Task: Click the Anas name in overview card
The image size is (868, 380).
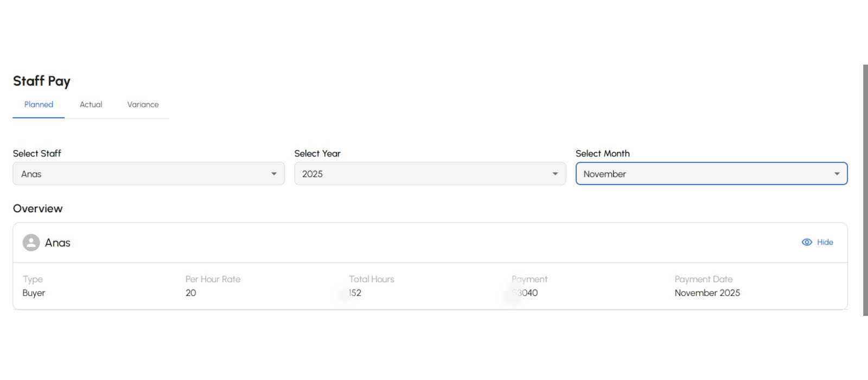Action: 58,243
